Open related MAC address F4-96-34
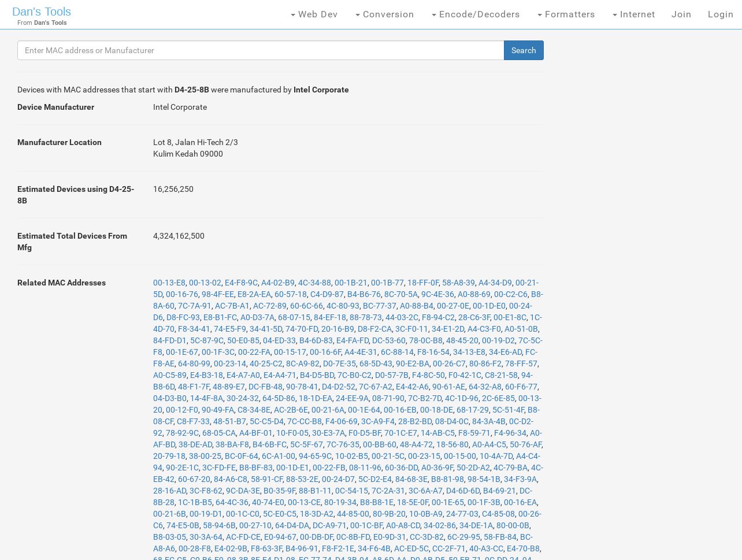 [510, 433]
